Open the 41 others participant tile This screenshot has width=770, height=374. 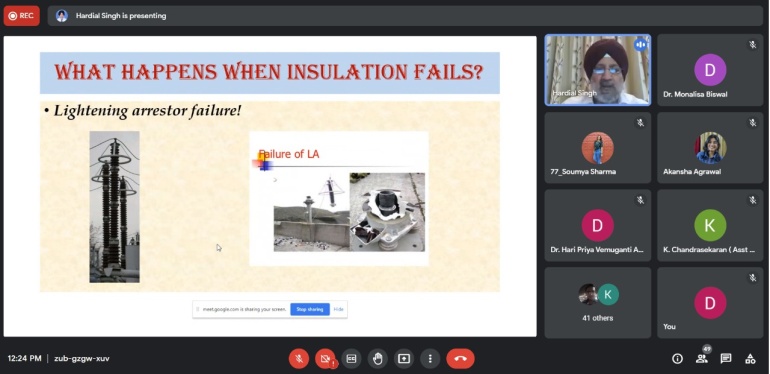pyautogui.click(x=598, y=303)
